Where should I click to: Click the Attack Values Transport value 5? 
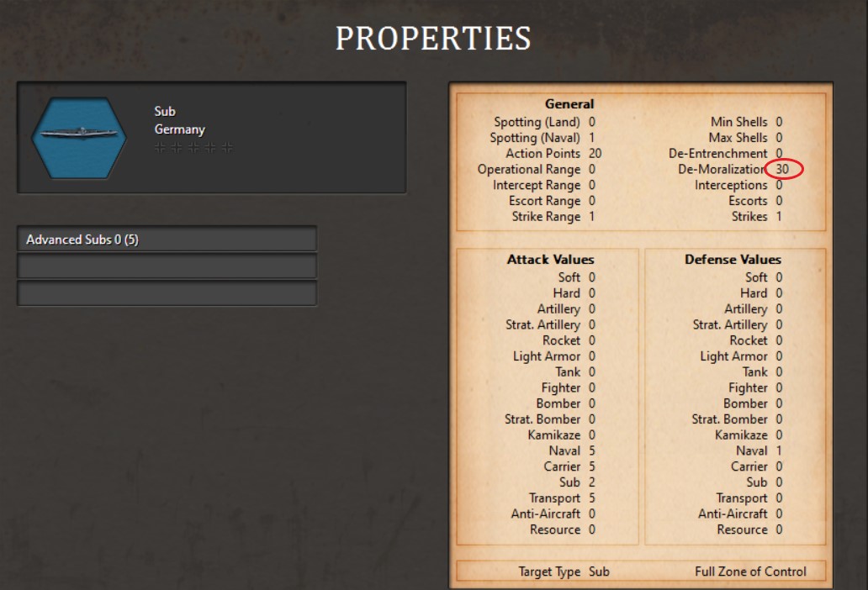coord(592,498)
